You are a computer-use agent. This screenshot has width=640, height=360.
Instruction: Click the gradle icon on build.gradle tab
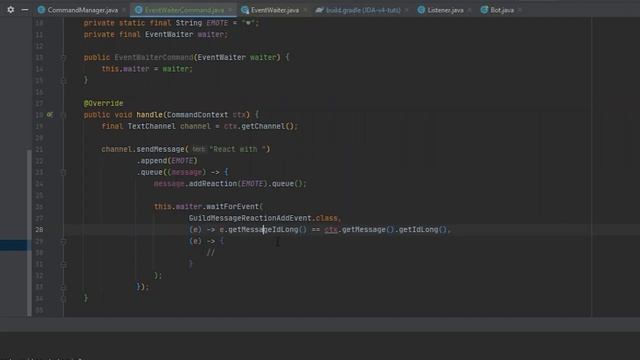pyautogui.click(x=320, y=10)
